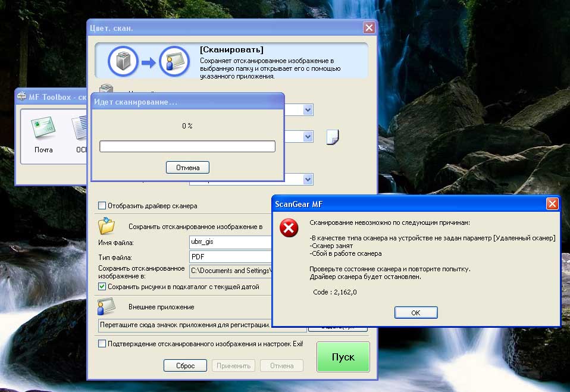570x392 pixels.
Task: Open the third dropdown arrow above the scanner driver checkbox
Action: point(308,179)
